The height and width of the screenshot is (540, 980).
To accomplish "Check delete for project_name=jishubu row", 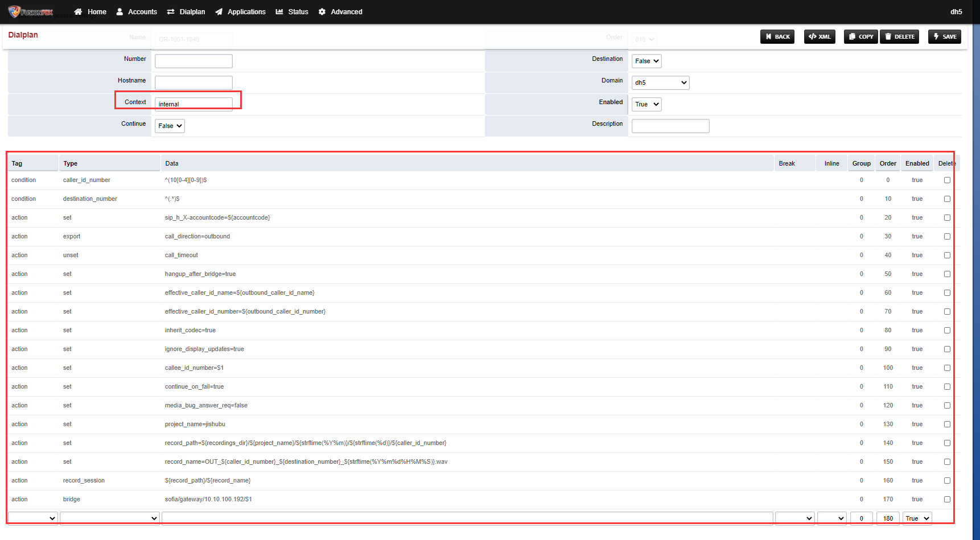I will 947,424.
